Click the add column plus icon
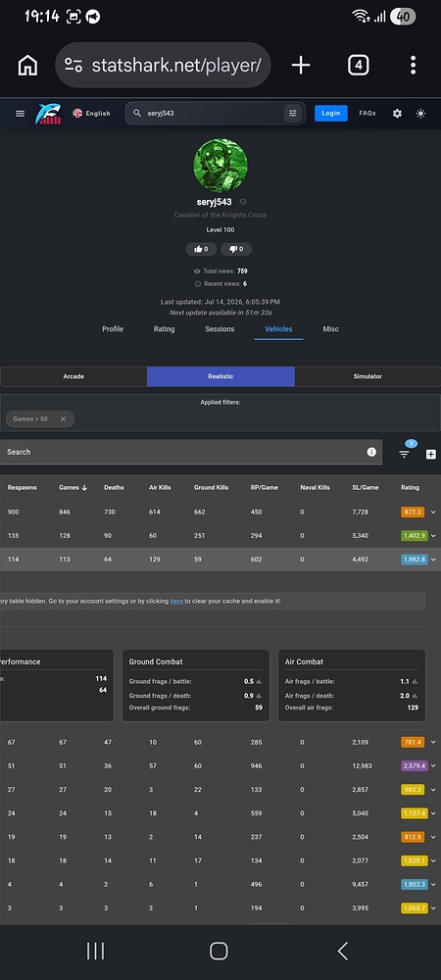 click(x=431, y=455)
